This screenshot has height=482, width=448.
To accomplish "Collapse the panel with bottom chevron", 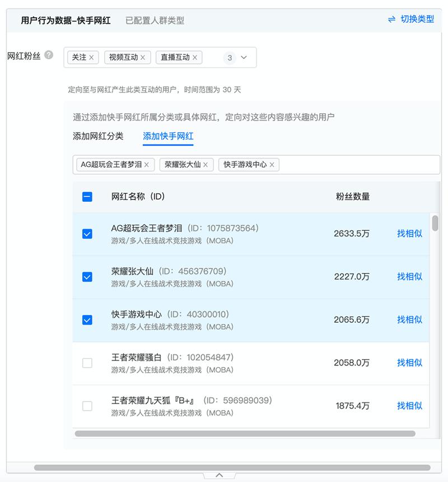I will click(219, 475).
